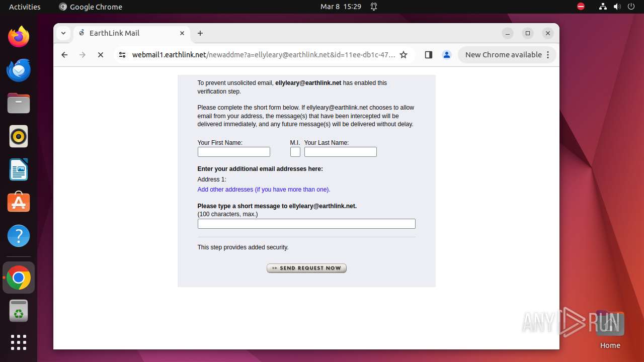
Task: Open the clock and calendar panel
Action: 341,7
